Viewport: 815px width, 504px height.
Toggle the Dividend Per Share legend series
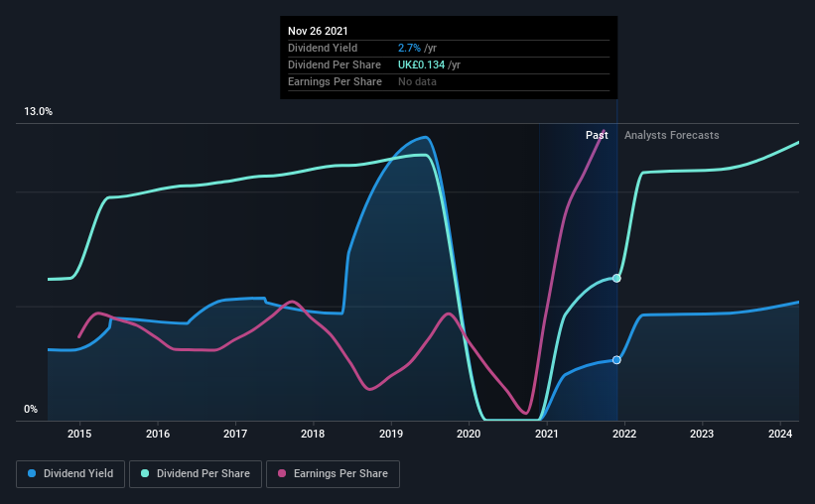[x=196, y=474]
